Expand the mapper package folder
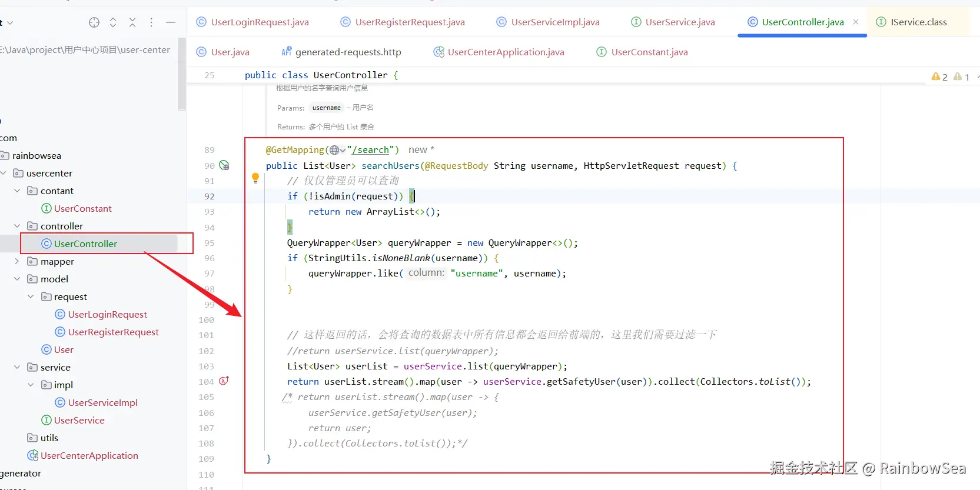This screenshot has width=980, height=490. [x=17, y=261]
